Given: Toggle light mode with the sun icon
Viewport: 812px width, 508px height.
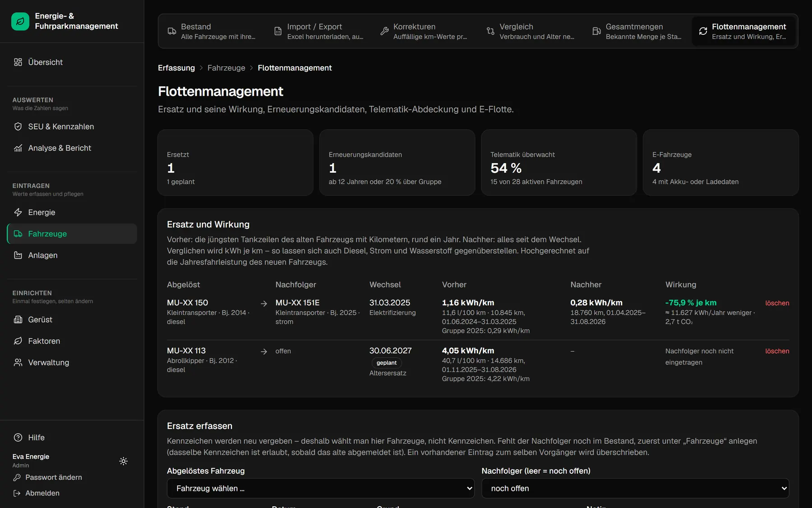Looking at the screenshot, I should [x=124, y=461].
